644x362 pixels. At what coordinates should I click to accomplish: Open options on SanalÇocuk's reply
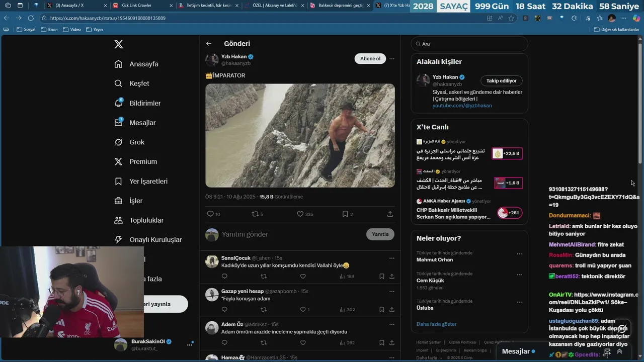point(392,258)
